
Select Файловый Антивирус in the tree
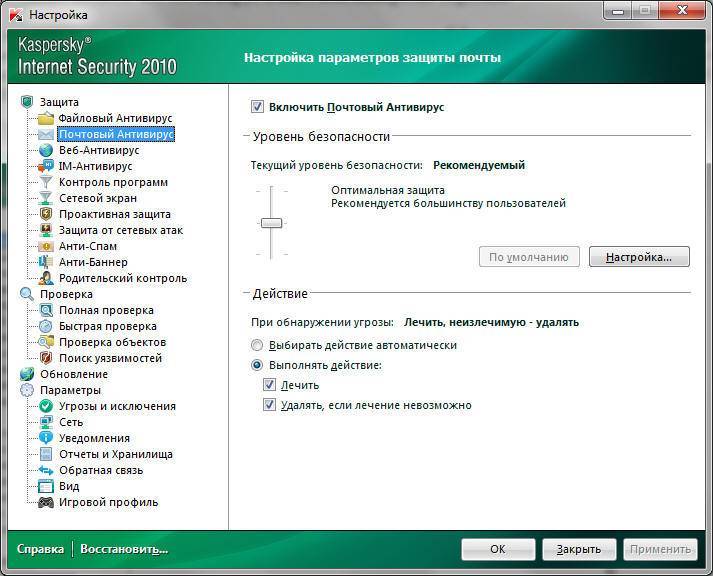[x=115, y=118]
